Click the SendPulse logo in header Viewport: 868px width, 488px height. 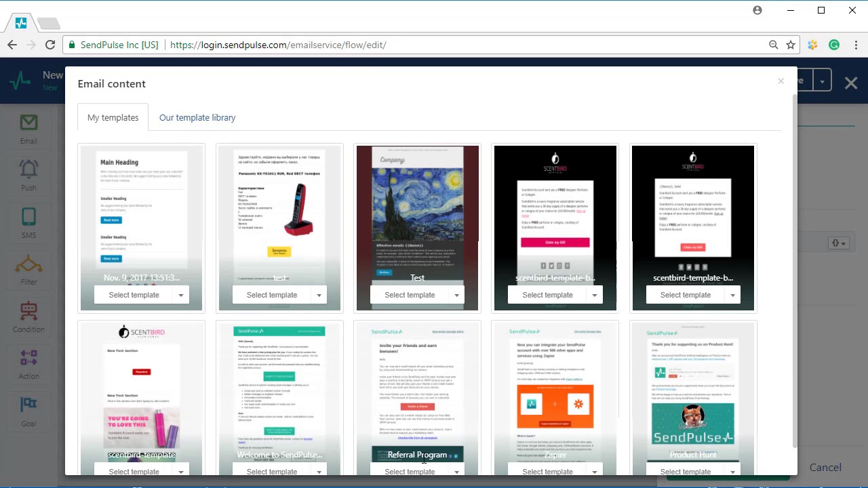pyautogui.click(x=21, y=81)
